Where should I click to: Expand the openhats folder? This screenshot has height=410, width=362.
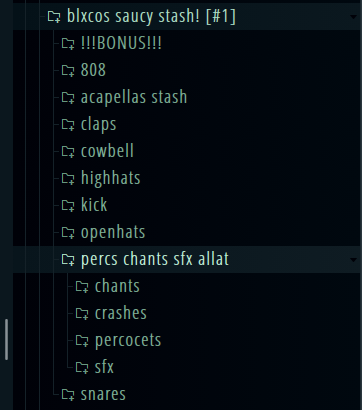point(113,232)
